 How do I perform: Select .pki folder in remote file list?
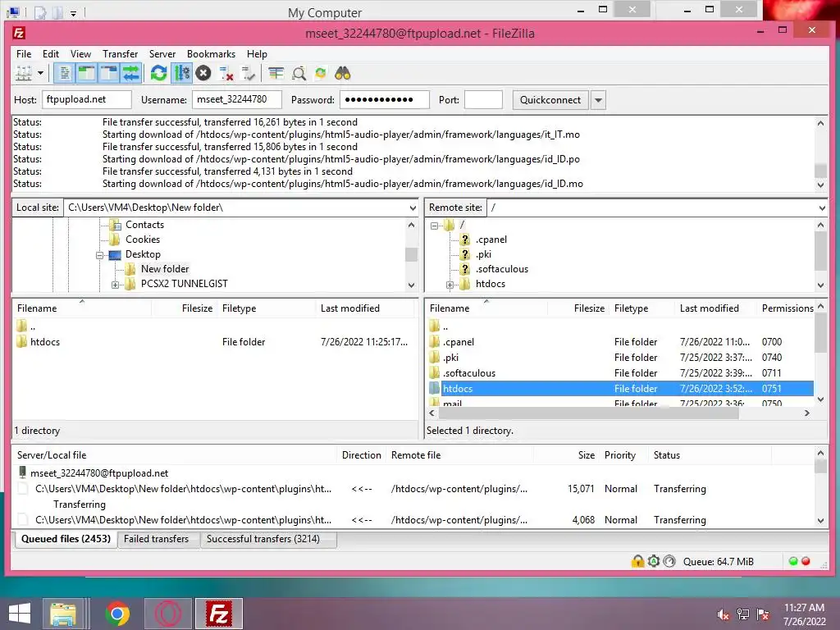click(x=621, y=358)
